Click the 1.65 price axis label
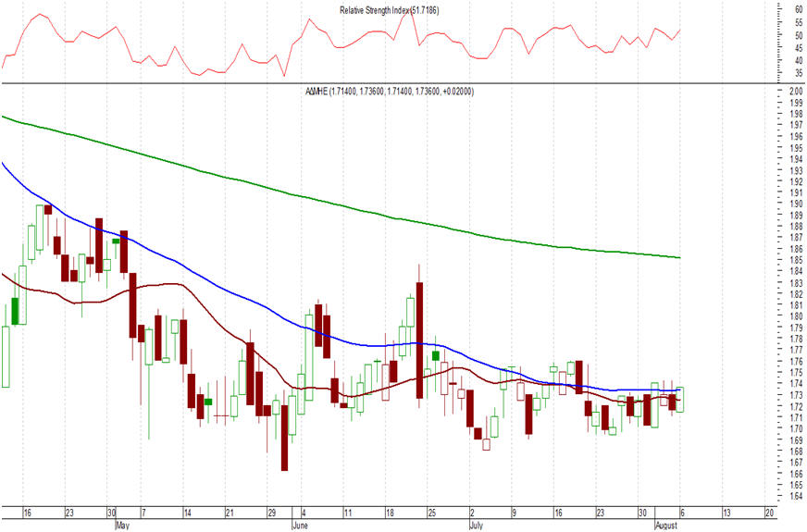This screenshot has height=532, width=807. (796, 485)
